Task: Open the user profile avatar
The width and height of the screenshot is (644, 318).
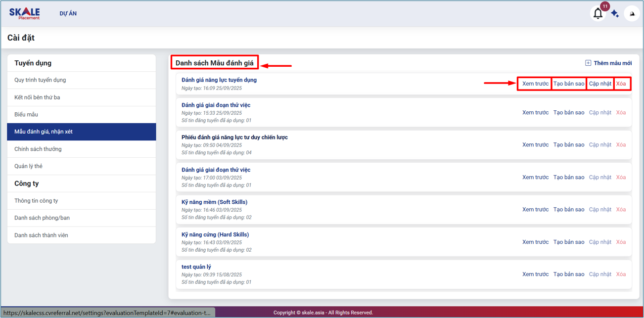Action: click(632, 14)
